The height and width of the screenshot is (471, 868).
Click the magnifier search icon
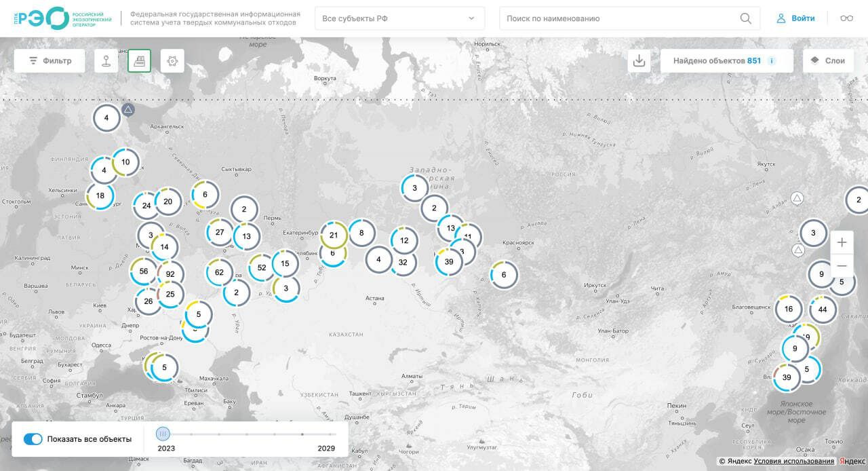click(x=745, y=19)
